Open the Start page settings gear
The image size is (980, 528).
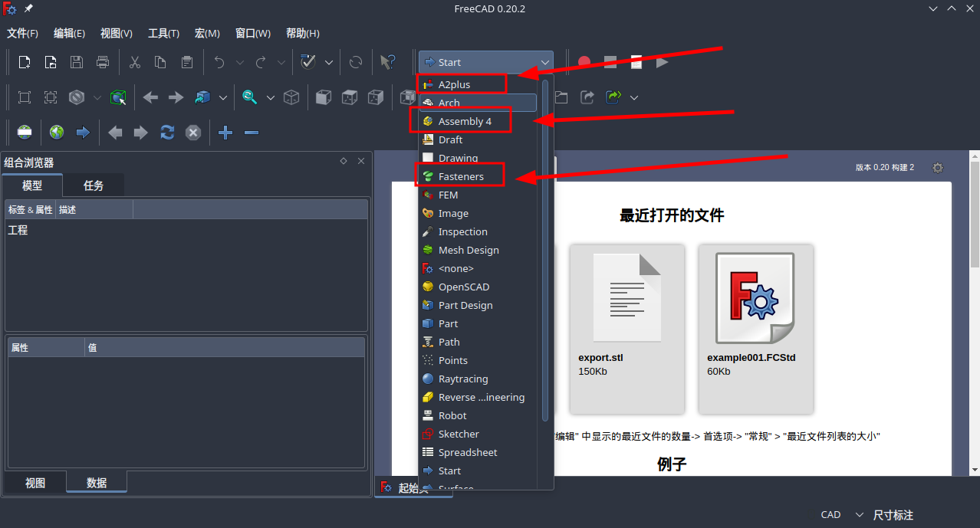point(937,168)
